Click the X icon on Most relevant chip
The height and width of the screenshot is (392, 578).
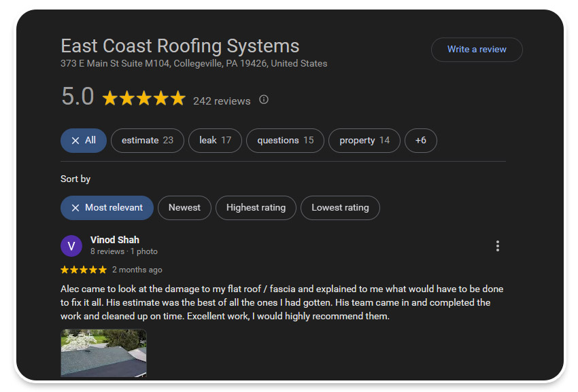[75, 208]
